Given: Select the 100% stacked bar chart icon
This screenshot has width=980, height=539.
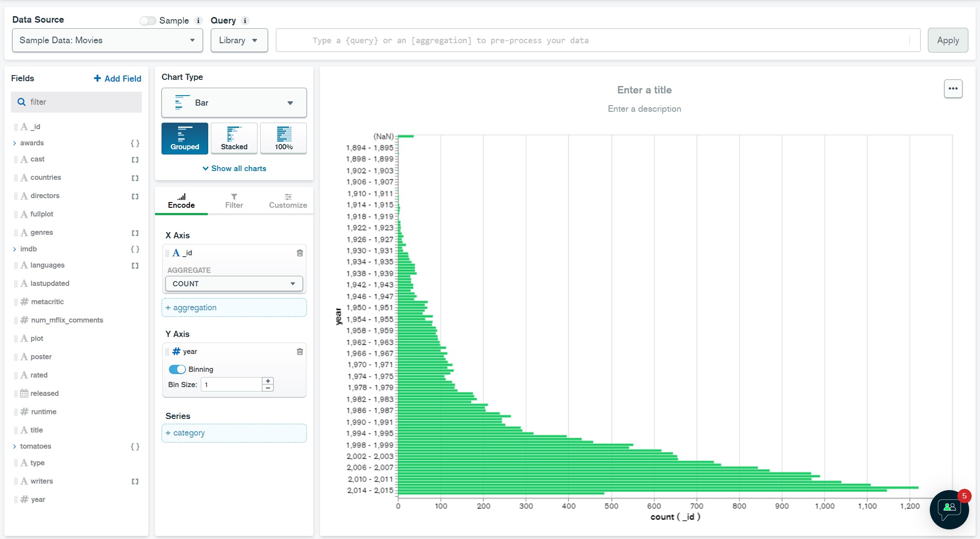Looking at the screenshot, I should [283, 138].
